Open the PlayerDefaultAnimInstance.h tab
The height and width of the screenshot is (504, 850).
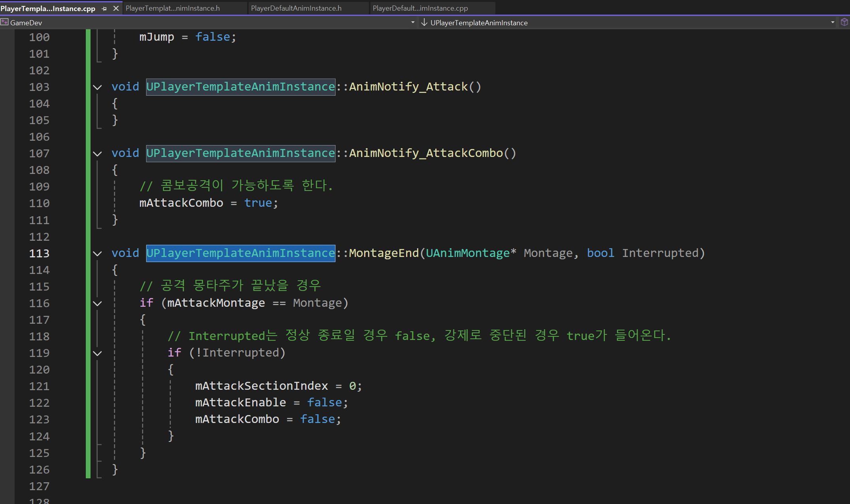[x=296, y=8]
